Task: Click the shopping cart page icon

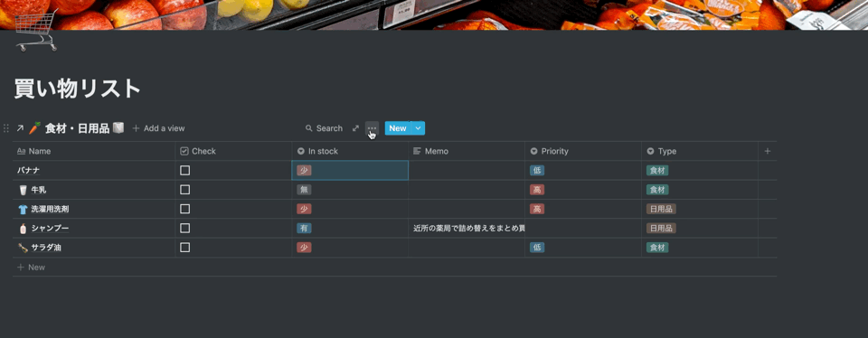Action: coord(35,32)
